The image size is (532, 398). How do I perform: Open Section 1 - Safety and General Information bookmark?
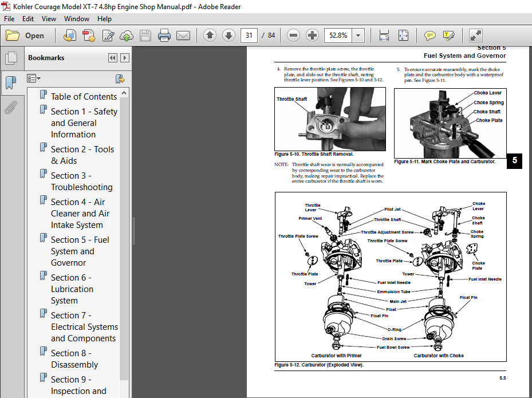(x=84, y=123)
